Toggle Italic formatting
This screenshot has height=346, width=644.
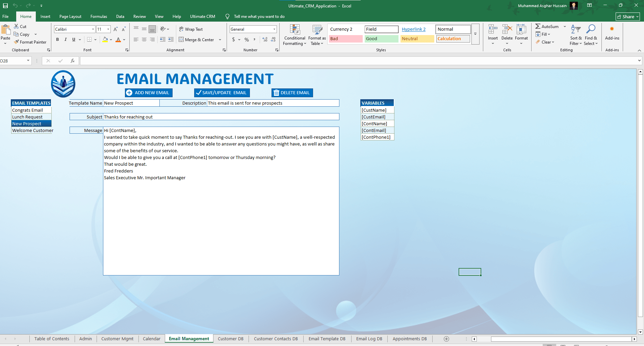point(66,39)
